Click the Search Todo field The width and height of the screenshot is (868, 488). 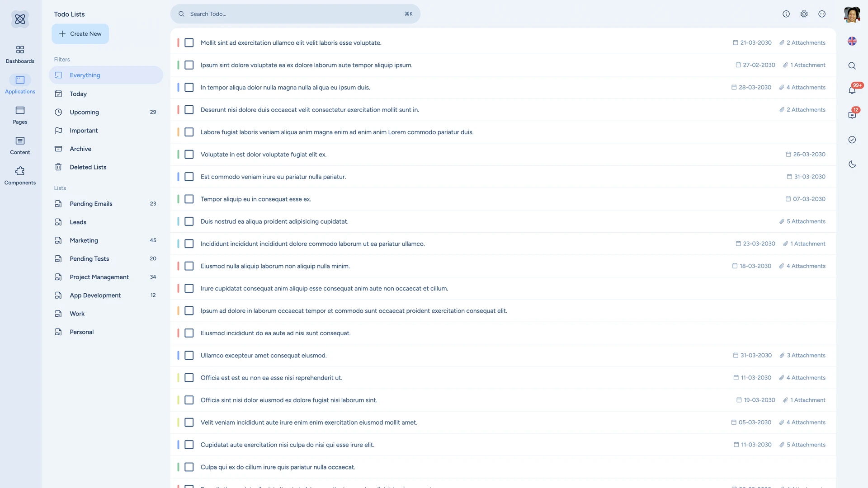coord(295,14)
